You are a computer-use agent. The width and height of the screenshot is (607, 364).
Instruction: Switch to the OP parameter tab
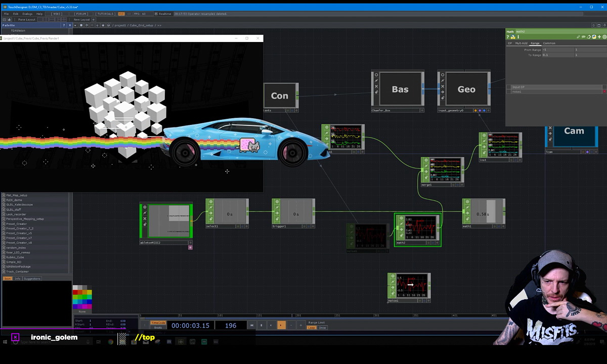click(x=510, y=43)
